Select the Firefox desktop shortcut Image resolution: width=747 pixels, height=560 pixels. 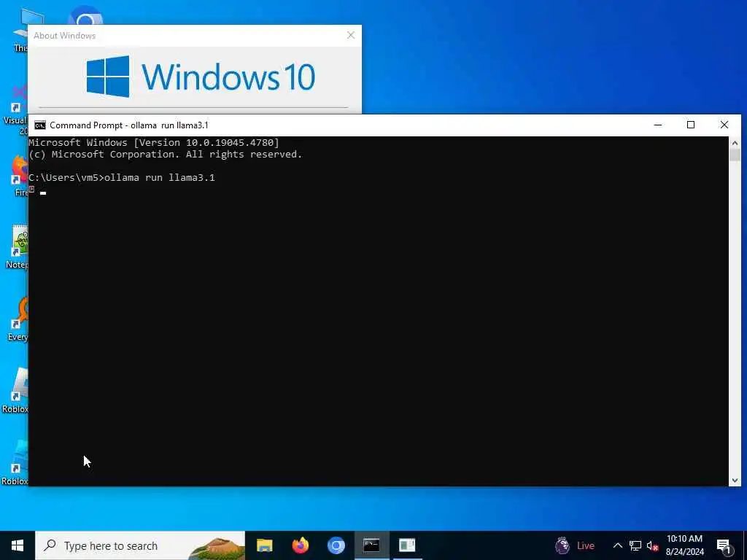(x=20, y=175)
